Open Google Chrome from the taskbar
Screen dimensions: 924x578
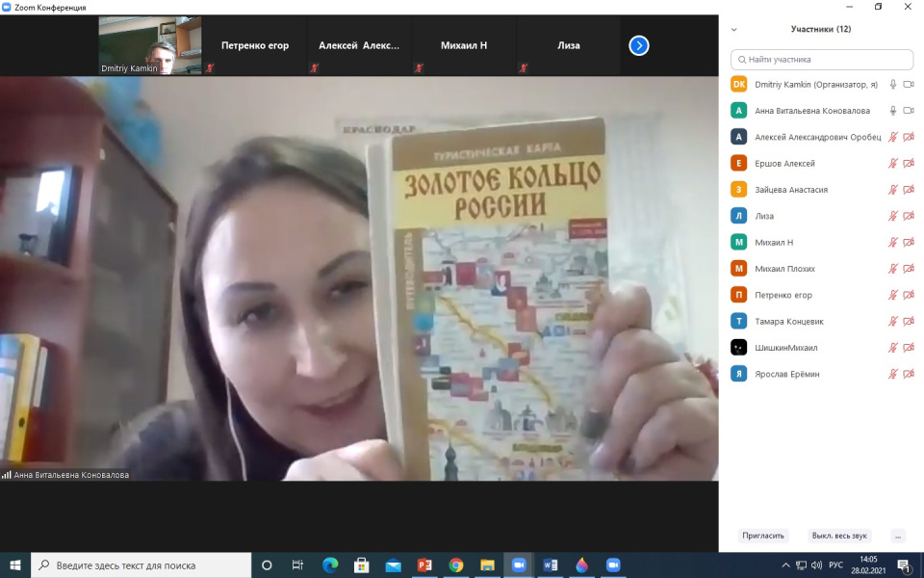[455, 565]
